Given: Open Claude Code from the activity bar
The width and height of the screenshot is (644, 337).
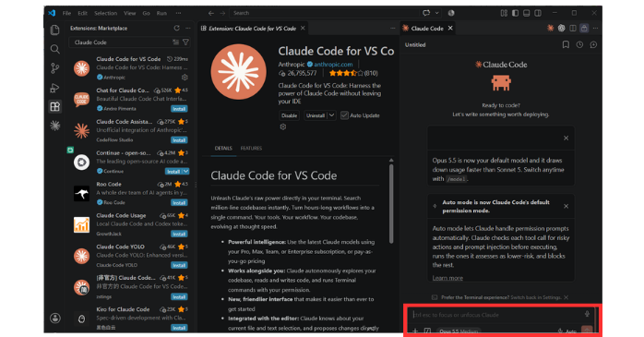Looking at the screenshot, I should tap(54, 126).
